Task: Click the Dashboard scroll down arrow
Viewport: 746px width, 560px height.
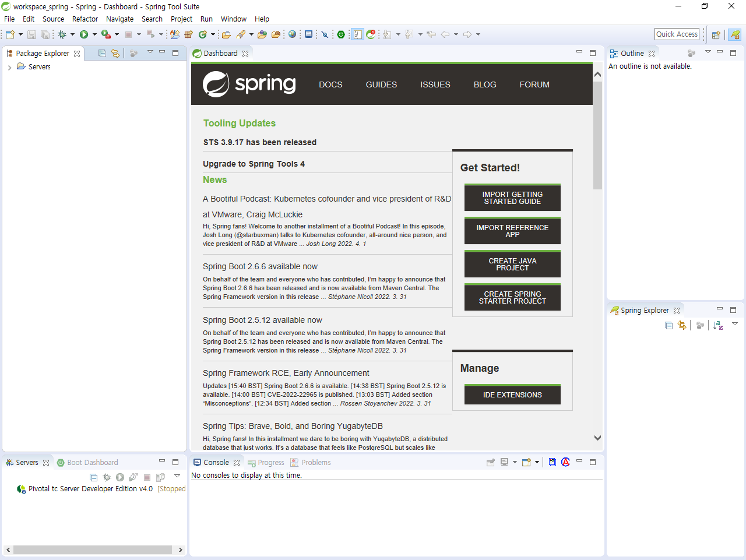Action: 597,438
